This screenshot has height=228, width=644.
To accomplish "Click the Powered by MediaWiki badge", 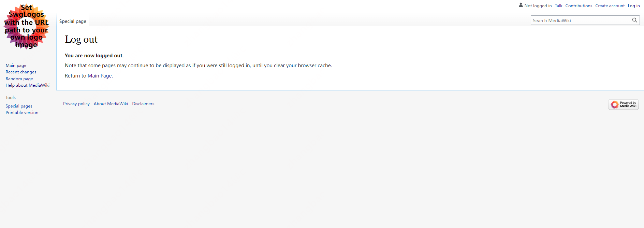I will click(623, 104).
